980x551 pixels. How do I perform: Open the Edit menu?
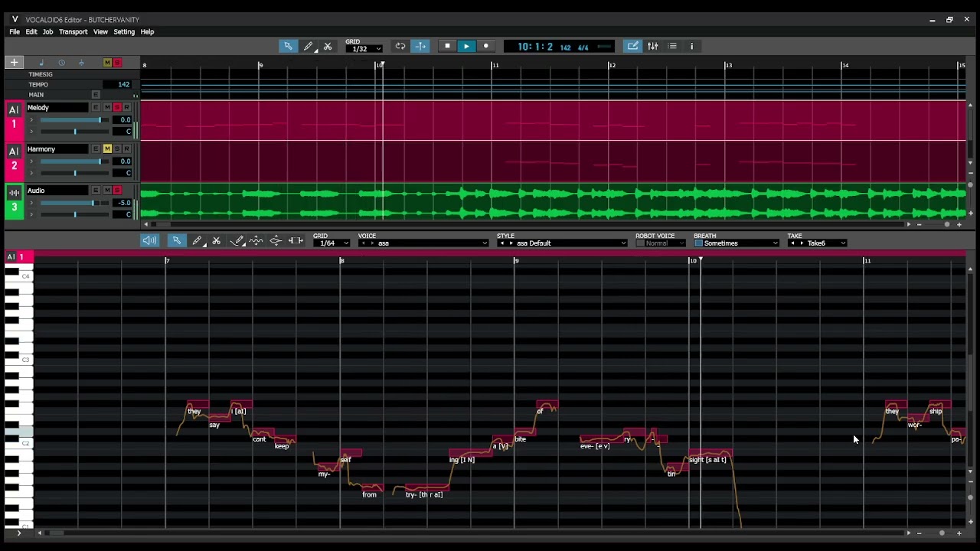[31, 32]
